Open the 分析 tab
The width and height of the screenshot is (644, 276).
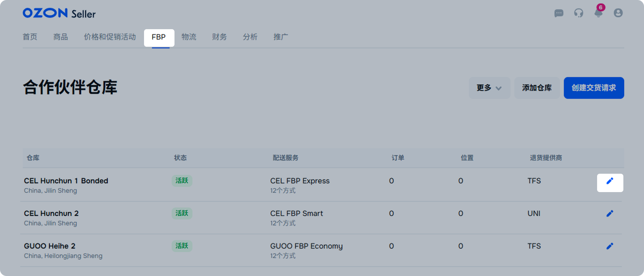[250, 37]
